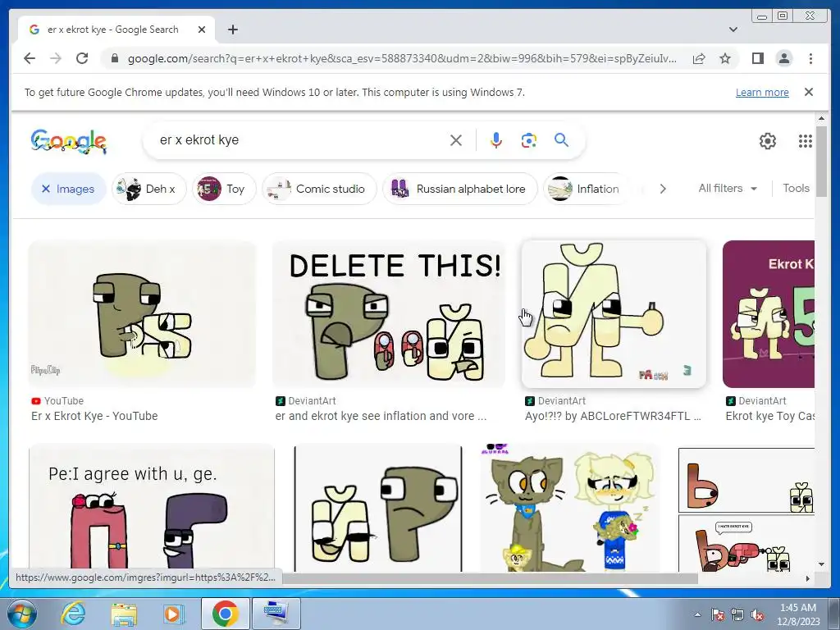Open the Chrome profile menu
This screenshot has height=630, width=840.
pos(783,58)
